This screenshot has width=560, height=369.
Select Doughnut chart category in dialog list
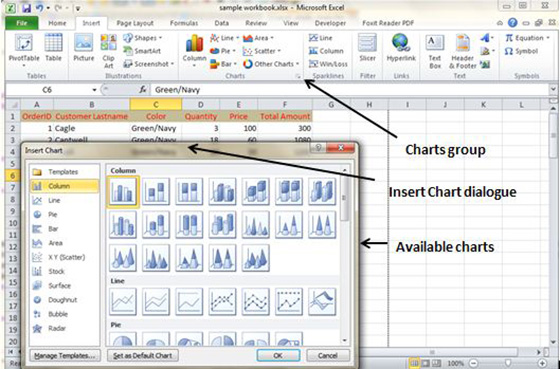(x=65, y=300)
